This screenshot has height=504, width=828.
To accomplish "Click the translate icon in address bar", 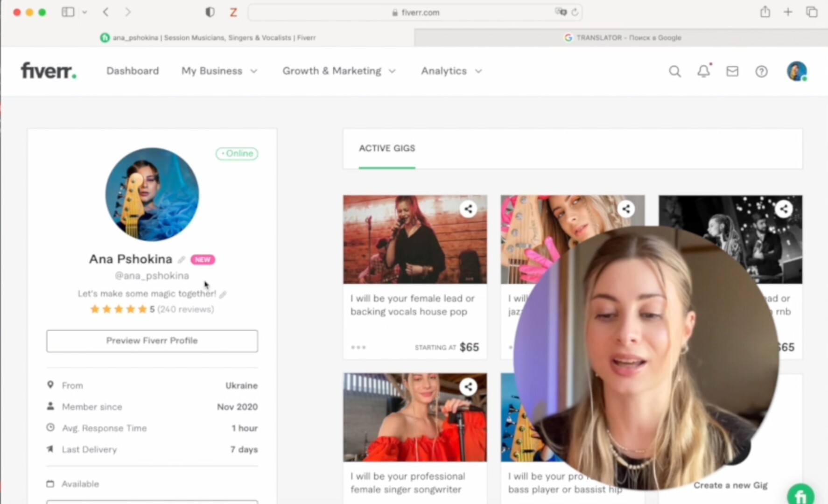I will point(561,12).
